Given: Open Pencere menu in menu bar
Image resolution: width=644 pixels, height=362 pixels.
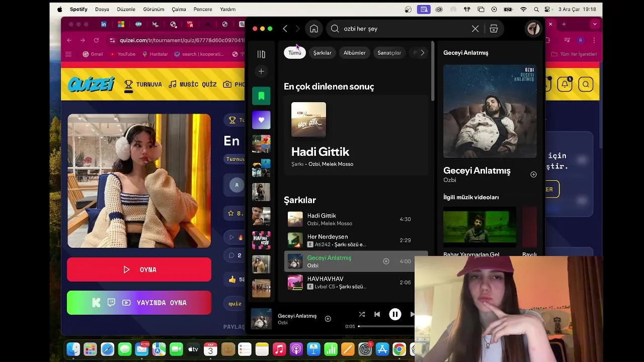Looking at the screenshot, I should tap(203, 9).
